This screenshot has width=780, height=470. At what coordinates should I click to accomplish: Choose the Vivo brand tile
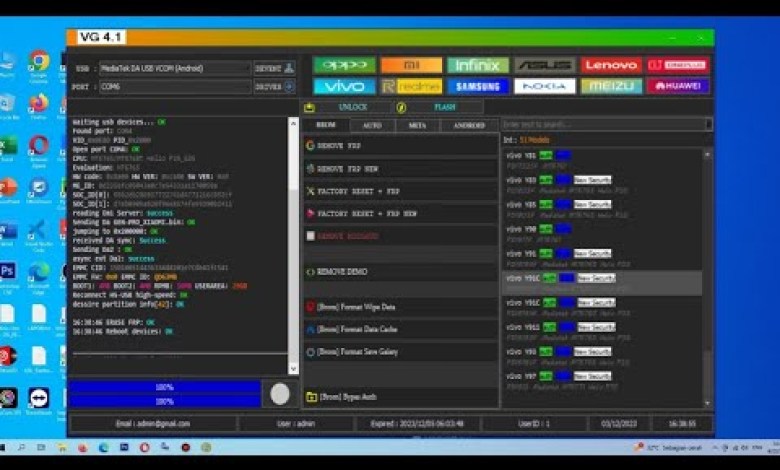344,86
